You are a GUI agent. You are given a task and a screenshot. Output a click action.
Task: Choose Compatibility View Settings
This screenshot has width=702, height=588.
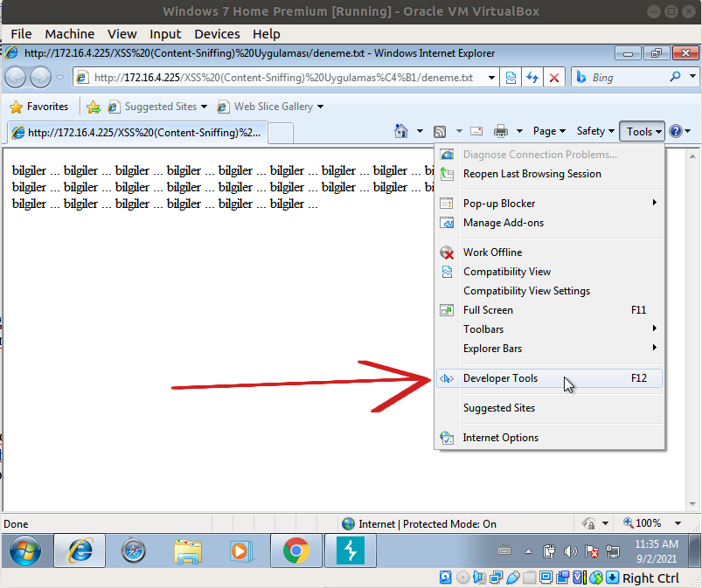(x=549, y=291)
